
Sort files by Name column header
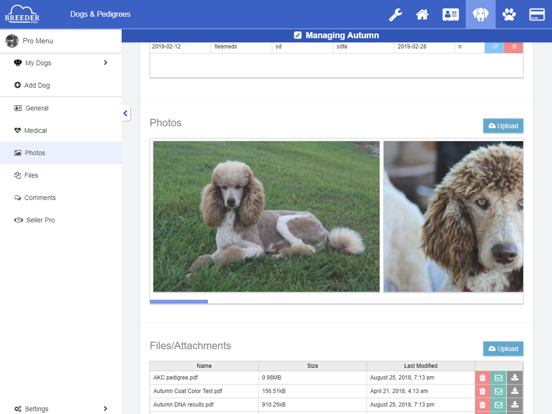(x=204, y=366)
